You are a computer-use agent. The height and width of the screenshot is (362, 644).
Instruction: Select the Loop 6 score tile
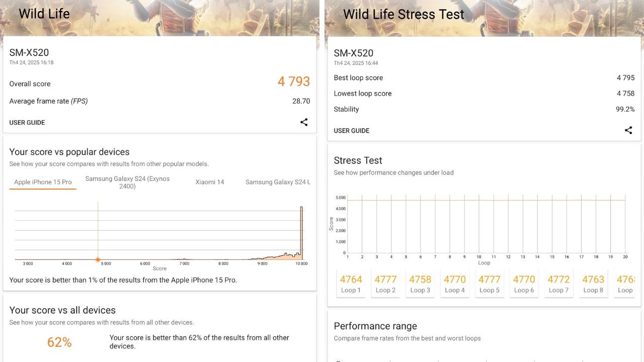click(x=524, y=284)
